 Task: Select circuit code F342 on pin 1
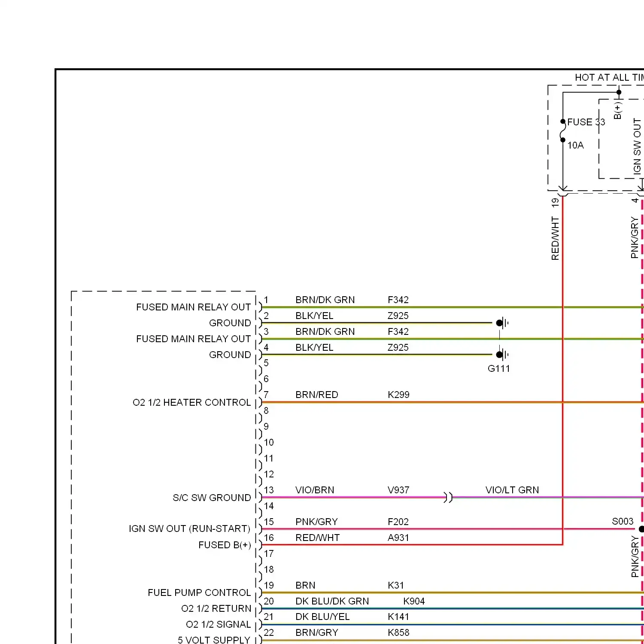(x=398, y=300)
